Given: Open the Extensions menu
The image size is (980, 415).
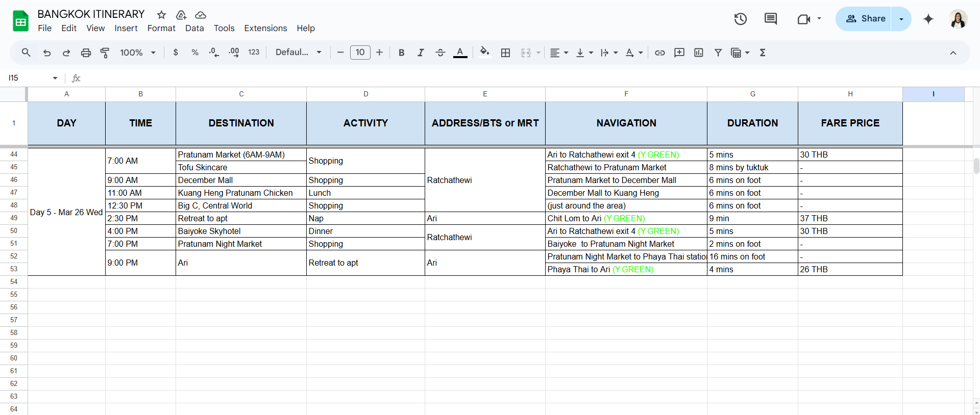Looking at the screenshot, I should click(x=265, y=28).
